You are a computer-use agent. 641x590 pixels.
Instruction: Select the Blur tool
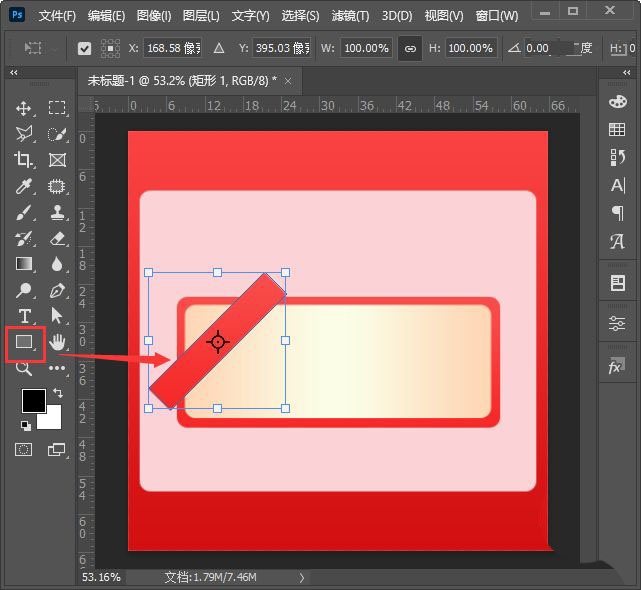[x=57, y=265]
